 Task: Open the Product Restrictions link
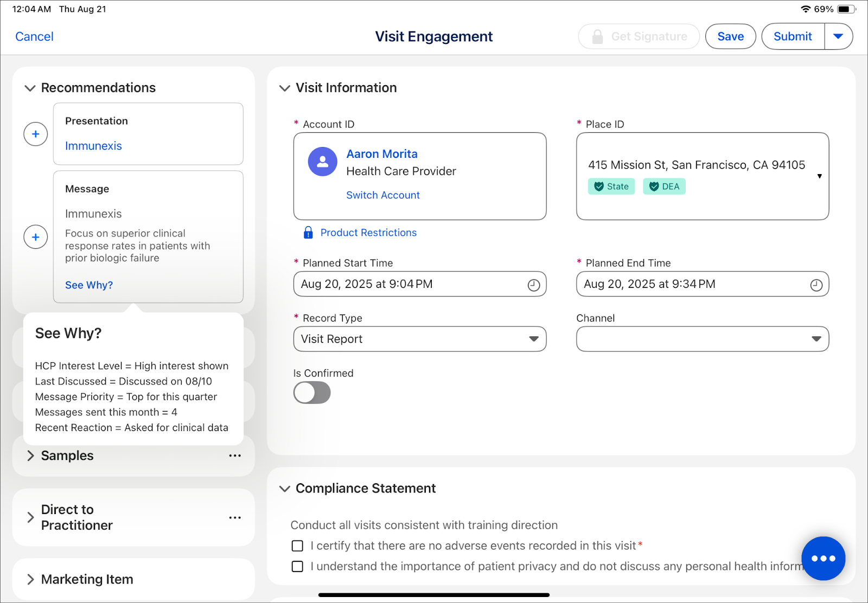coord(368,233)
